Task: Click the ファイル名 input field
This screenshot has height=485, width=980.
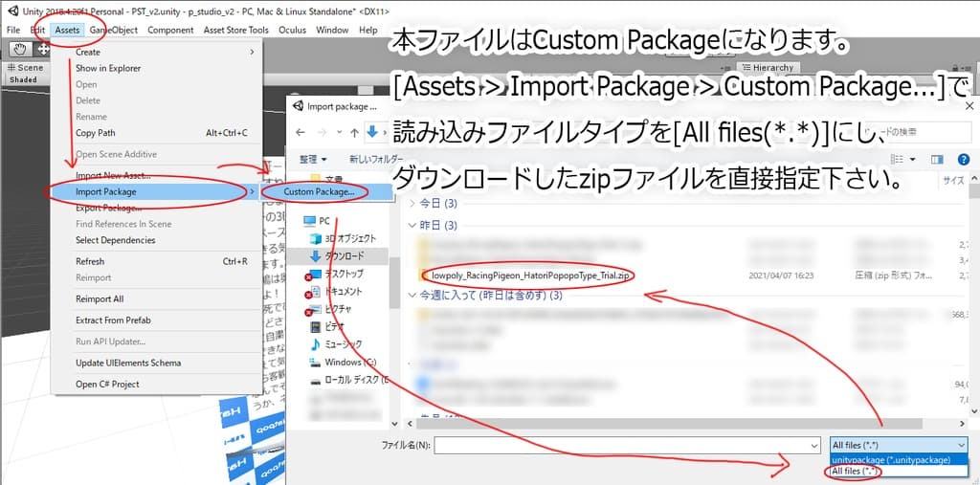Action: [627, 445]
